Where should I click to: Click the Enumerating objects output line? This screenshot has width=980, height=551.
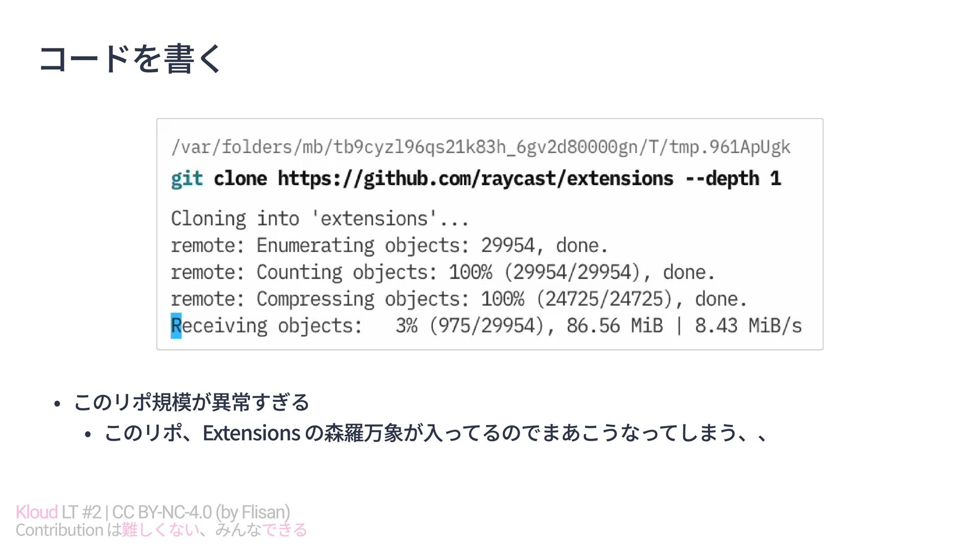389,246
